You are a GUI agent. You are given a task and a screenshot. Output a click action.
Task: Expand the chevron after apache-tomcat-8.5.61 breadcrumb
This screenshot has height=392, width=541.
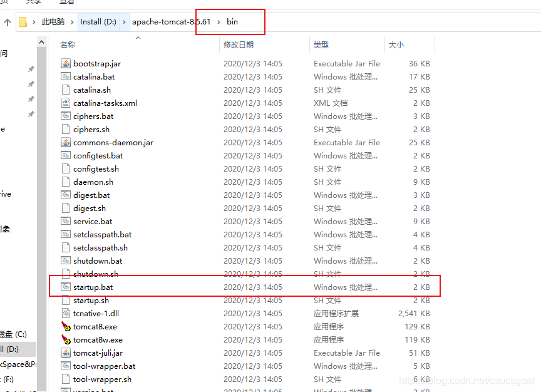click(219, 22)
